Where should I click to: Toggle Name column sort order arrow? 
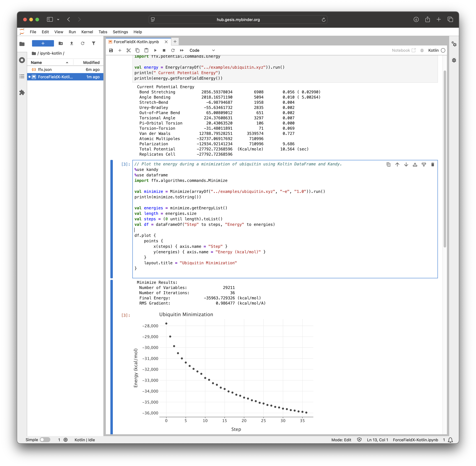pos(67,63)
